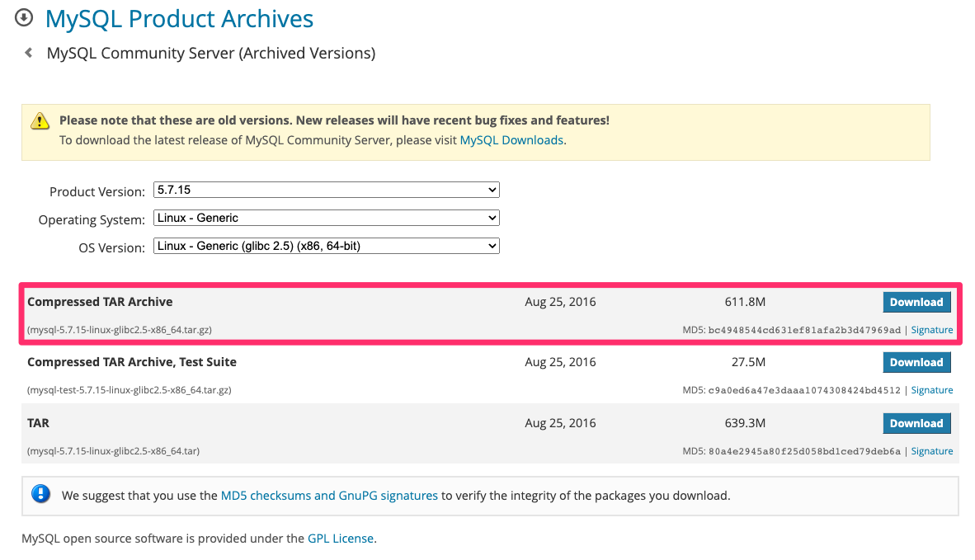Click the Product Version label
Screen dimensions: 975x560
[x=97, y=191]
